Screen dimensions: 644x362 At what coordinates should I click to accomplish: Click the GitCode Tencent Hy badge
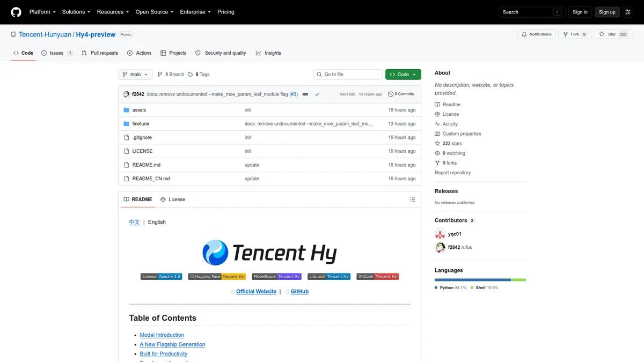(378, 277)
